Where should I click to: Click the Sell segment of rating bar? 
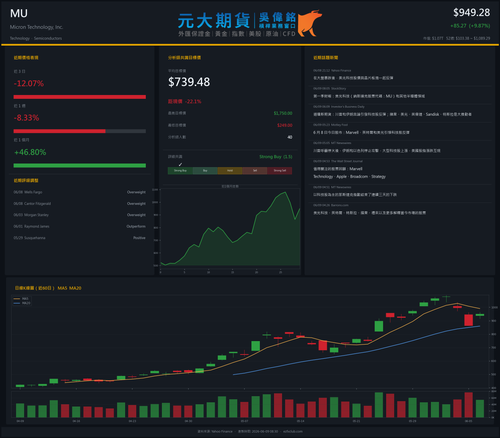tap(255, 171)
